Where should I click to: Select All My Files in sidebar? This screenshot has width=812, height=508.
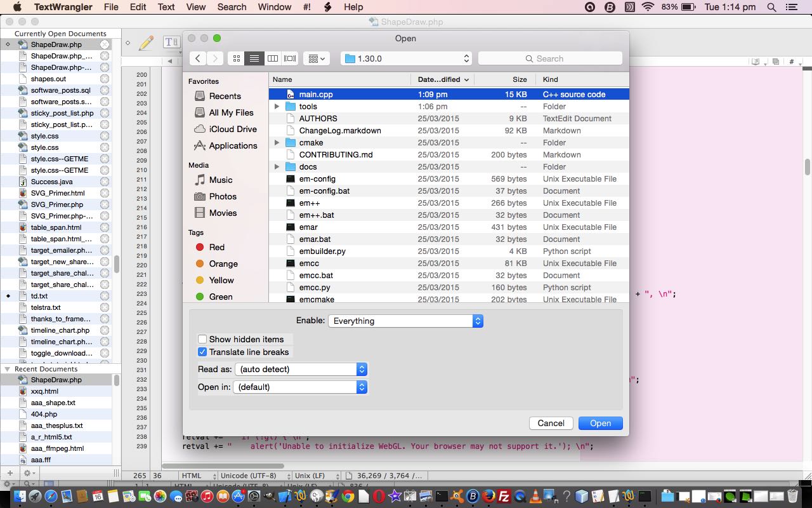[231, 112]
